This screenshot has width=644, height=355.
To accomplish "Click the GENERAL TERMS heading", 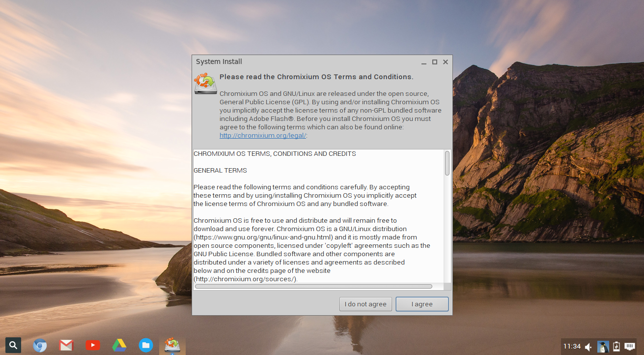I will [x=220, y=171].
